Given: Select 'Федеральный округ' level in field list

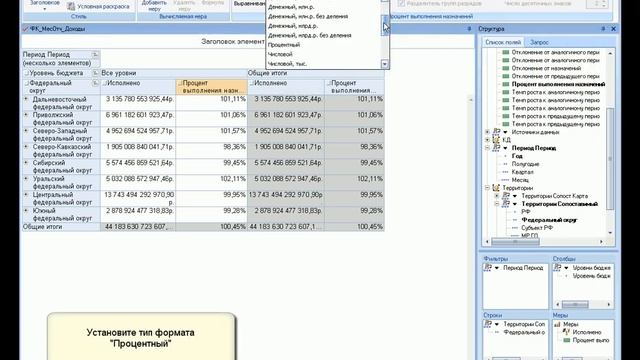Looking at the screenshot, I should pos(549,220).
